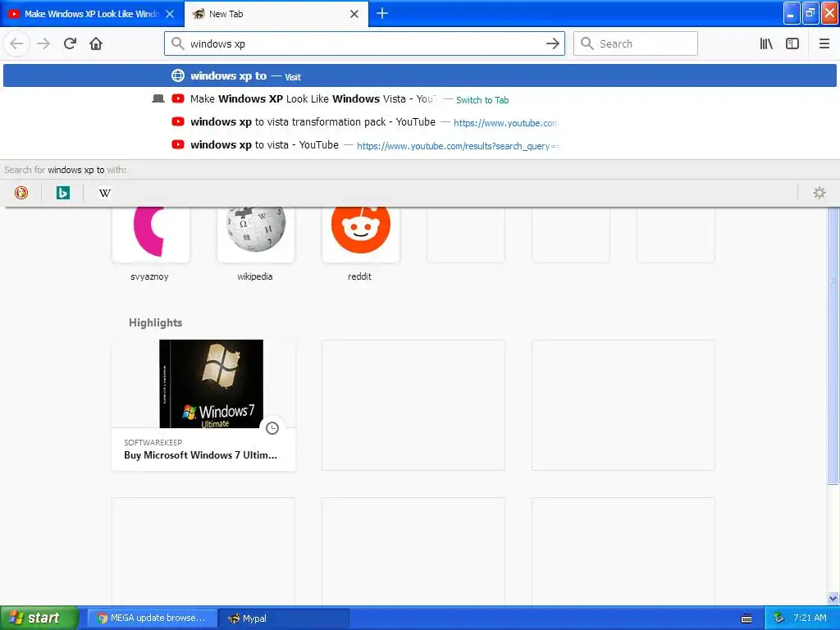Click the reddit label text

point(359,276)
